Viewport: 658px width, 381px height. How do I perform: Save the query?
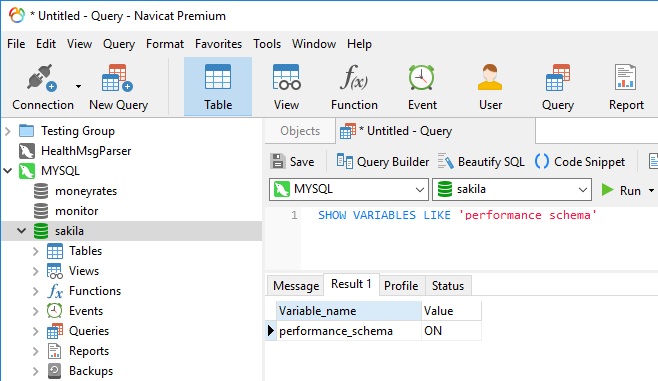point(292,162)
